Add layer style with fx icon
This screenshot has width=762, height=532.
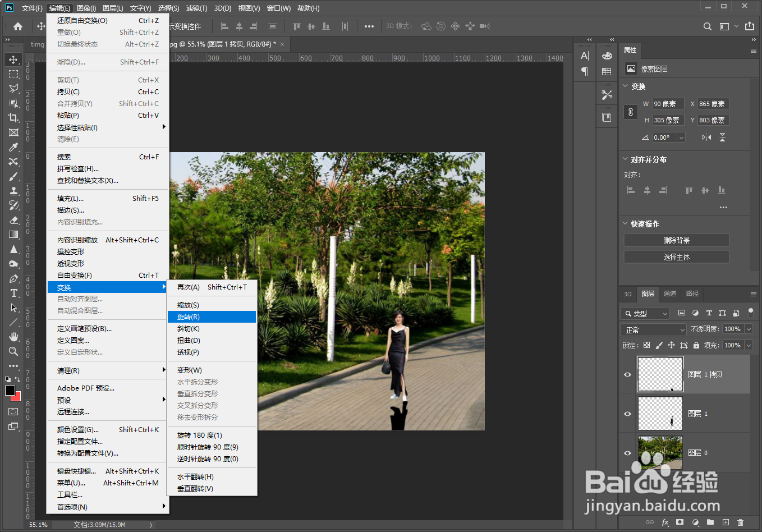665,522
